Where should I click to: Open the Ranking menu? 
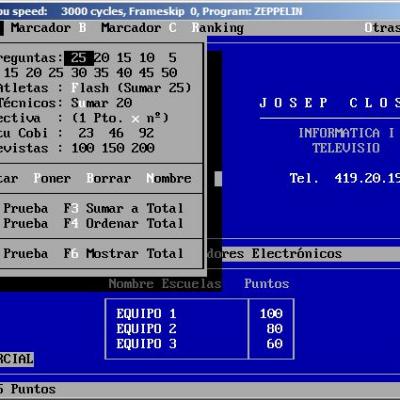point(218,28)
